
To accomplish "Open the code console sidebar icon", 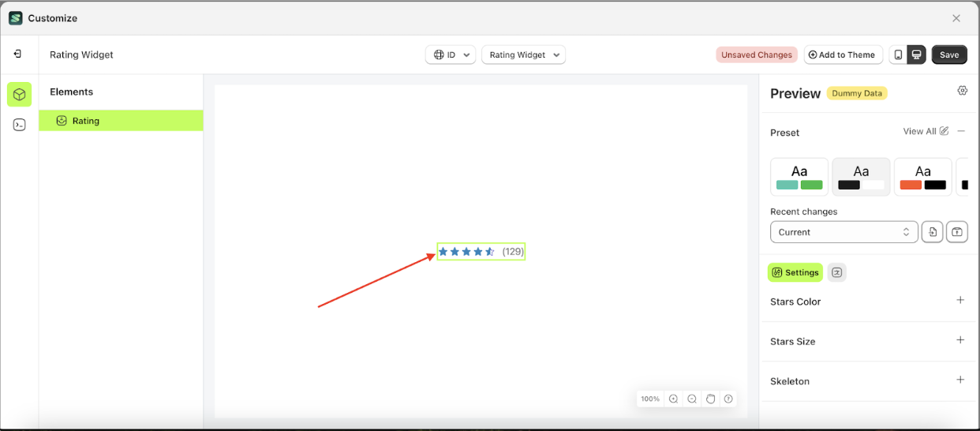I will click(20, 125).
